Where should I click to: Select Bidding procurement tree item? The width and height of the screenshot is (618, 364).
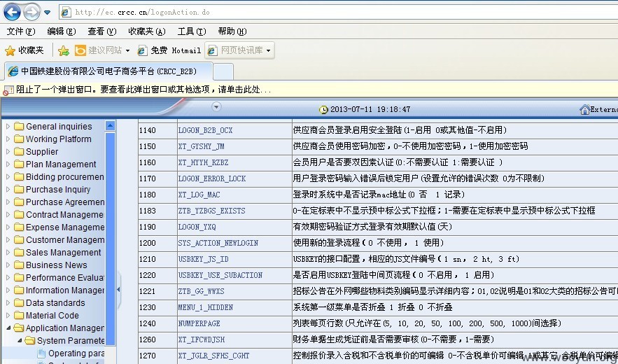click(x=64, y=177)
